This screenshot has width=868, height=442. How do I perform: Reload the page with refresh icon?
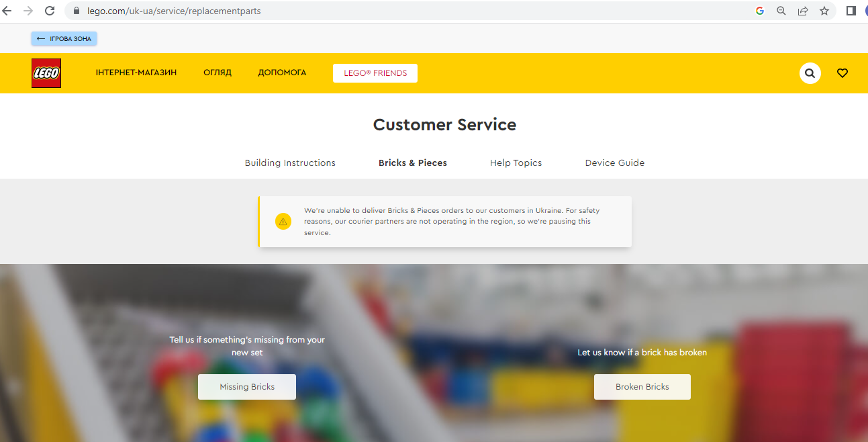coord(50,11)
